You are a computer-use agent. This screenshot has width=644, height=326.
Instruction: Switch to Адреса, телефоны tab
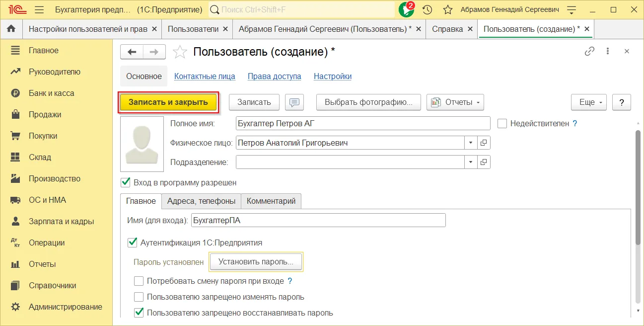coord(201,201)
